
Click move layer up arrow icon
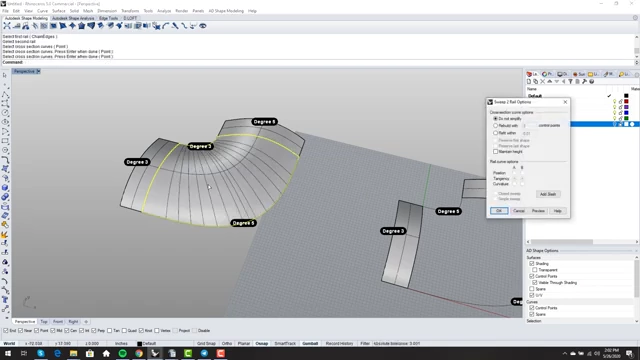[x=549, y=82]
